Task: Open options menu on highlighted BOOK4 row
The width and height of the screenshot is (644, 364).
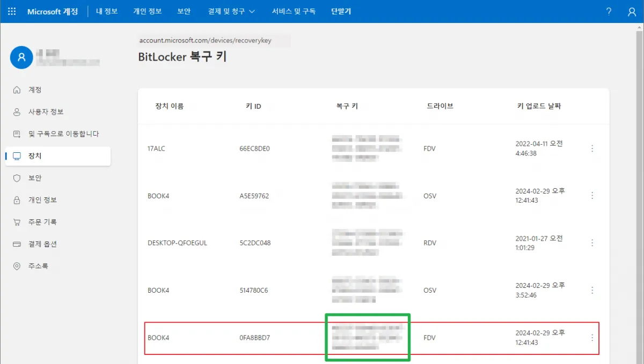Action: tap(592, 338)
